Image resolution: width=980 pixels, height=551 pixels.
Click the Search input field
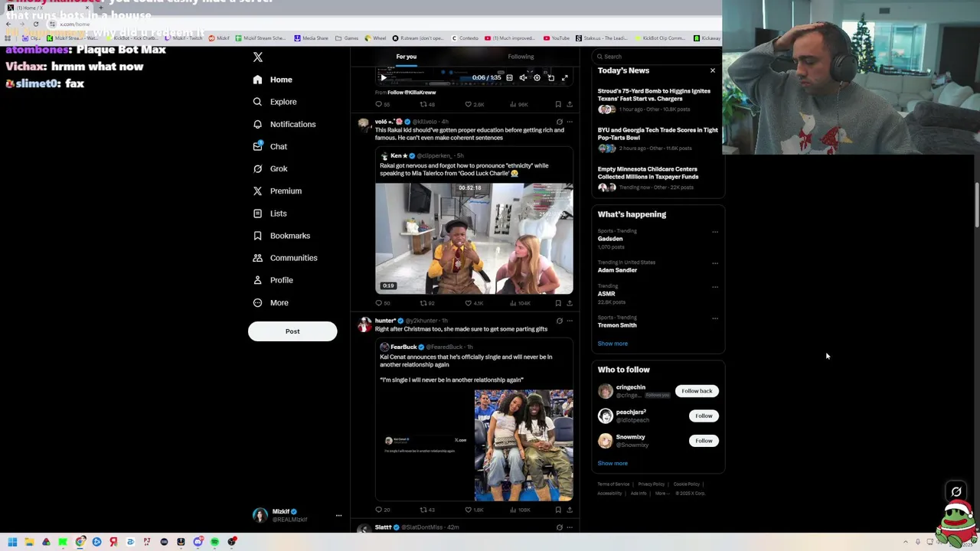(x=658, y=57)
